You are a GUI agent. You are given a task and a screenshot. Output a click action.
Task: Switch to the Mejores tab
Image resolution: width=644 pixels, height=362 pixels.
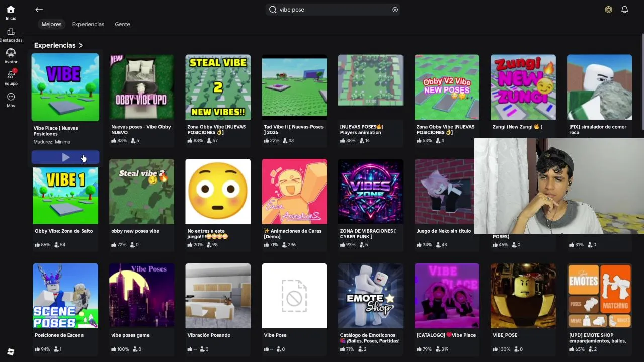coord(51,24)
